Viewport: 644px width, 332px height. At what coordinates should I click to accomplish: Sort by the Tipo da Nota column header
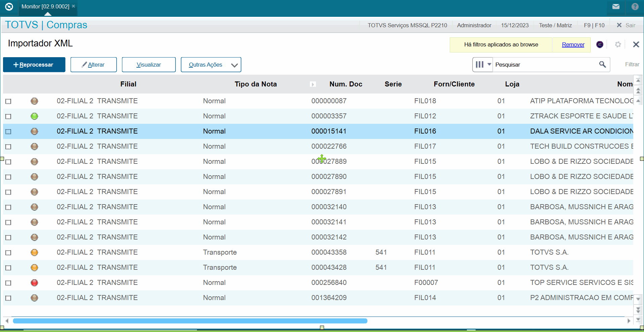click(x=255, y=84)
